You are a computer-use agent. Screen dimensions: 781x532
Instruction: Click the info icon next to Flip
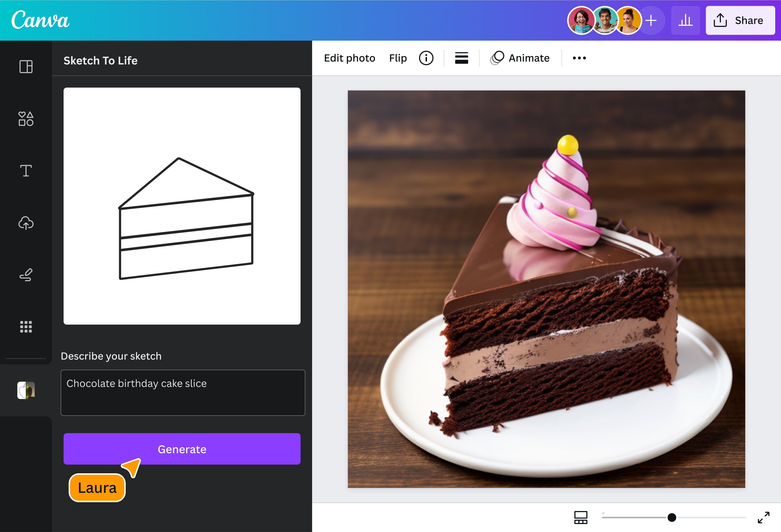click(426, 57)
